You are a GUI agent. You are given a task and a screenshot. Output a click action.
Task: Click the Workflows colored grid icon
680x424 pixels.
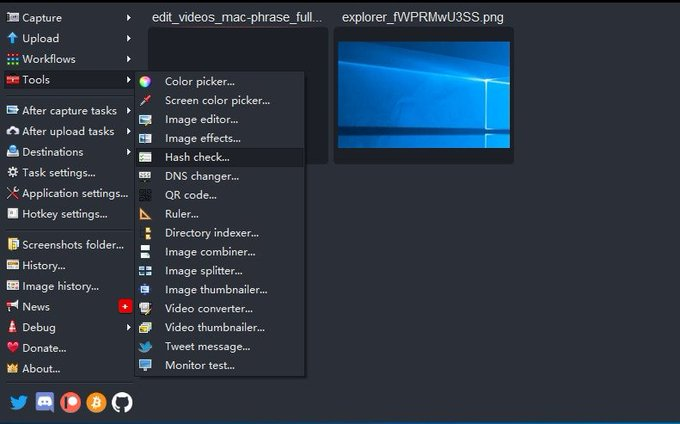click(x=13, y=59)
